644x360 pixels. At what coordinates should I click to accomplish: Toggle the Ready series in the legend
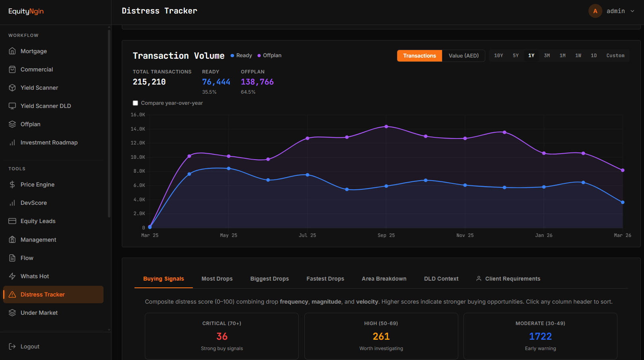(x=241, y=55)
